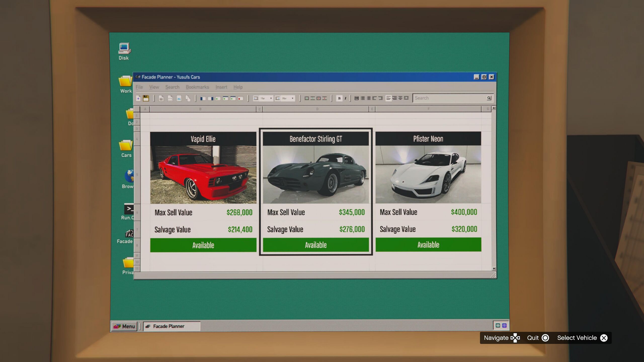Click the New document plus icon
Screen dimensions: 644x362
tap(138, 98)
